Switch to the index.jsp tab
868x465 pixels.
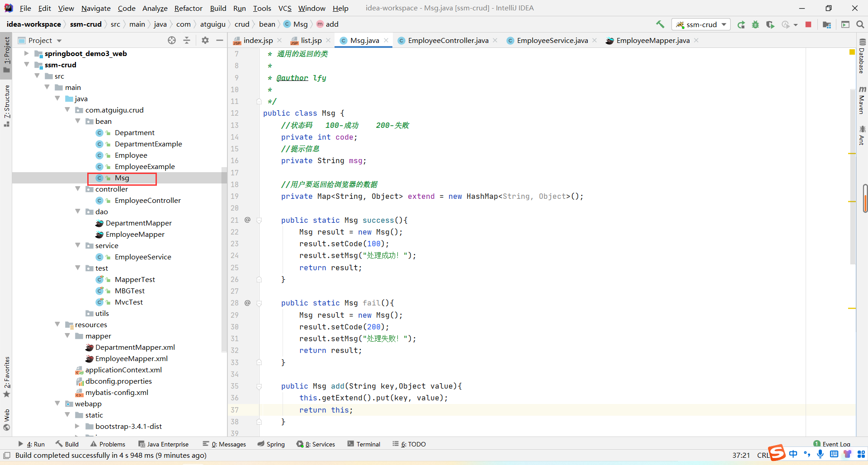258,40
